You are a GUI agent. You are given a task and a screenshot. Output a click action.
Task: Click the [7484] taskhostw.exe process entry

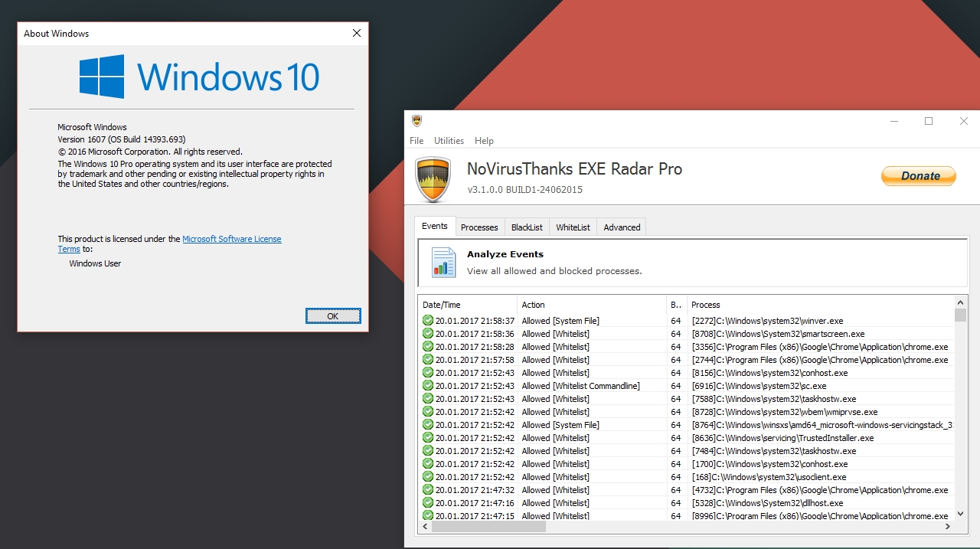coord(773,451)
